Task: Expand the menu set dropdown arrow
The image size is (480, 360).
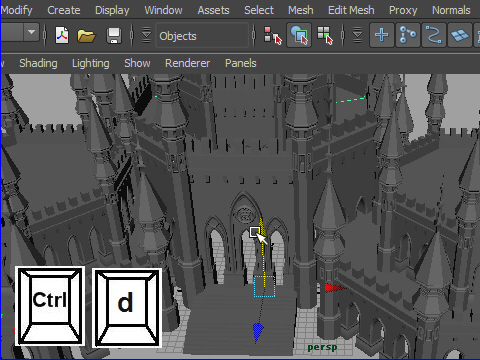Action: (31, 32)
